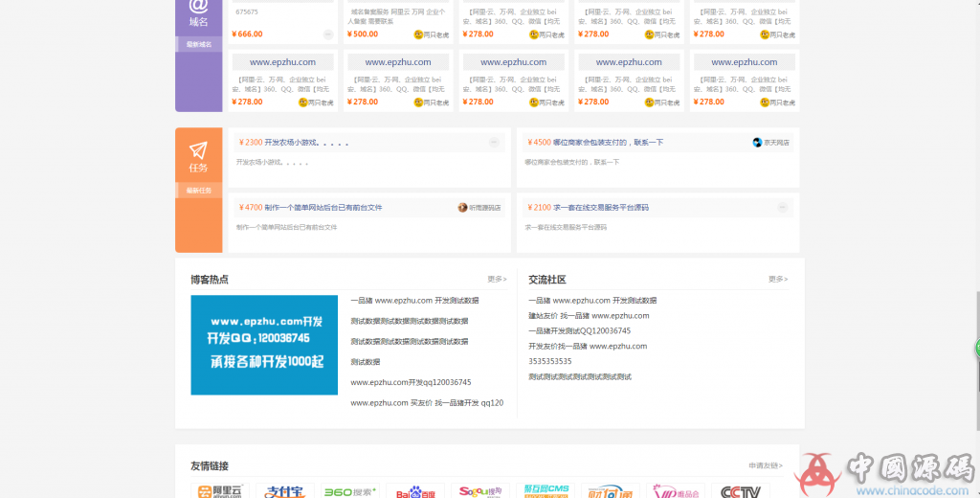The image size is (980, 498).
Task: Click 更多> in 交流社区 section
Action: 777,279
